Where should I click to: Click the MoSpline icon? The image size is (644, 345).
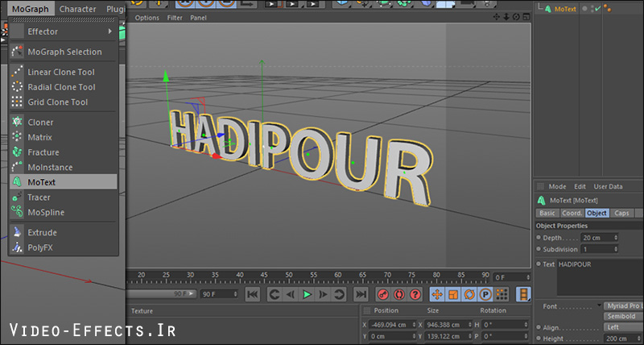point(17,212)
